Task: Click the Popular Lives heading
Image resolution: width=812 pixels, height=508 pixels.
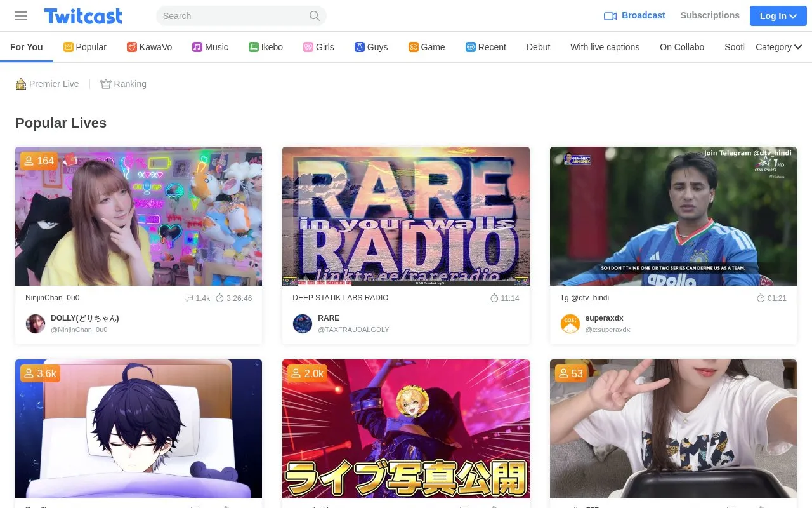Action: (61, 123)
